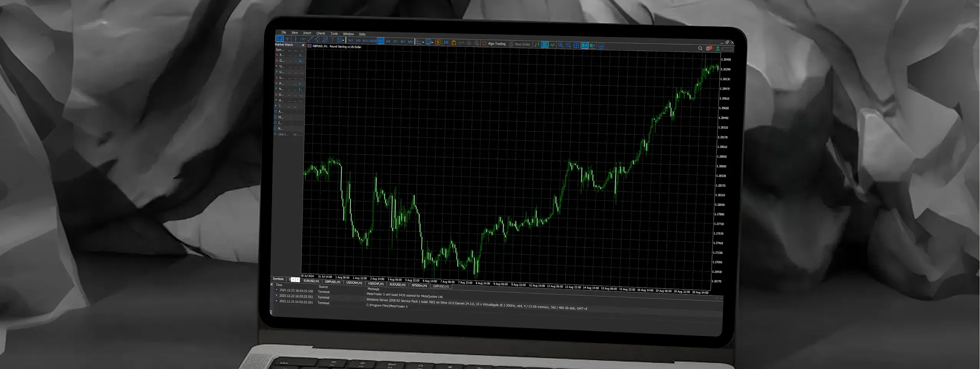Viewport: 980px width, 369px height.
Task: Take a chart screenshot with camera icon
Action: pos(601,46)
